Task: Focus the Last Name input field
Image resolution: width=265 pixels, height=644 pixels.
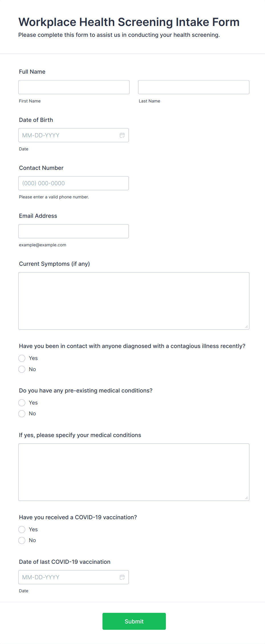Action: (x=193, y=87)
